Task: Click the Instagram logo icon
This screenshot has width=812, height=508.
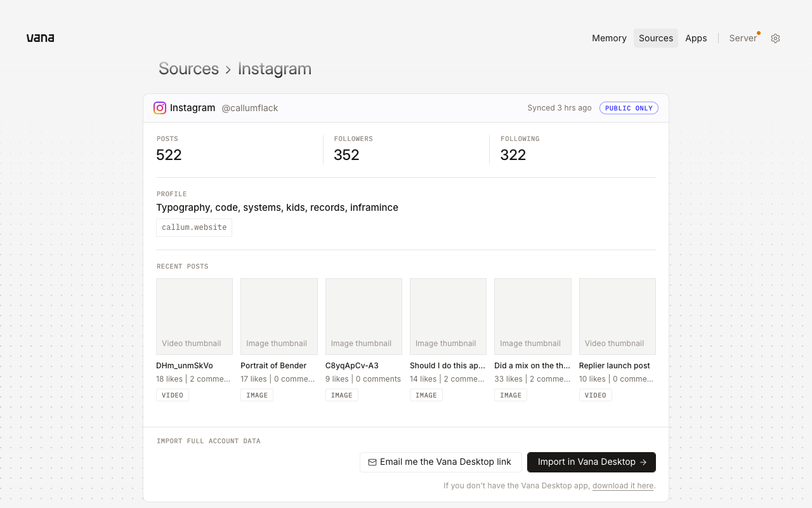Action: (160, 108)
